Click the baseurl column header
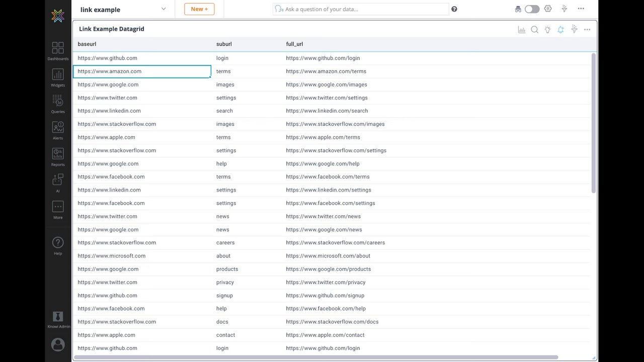Screen dimensions: 644x362 87,44
